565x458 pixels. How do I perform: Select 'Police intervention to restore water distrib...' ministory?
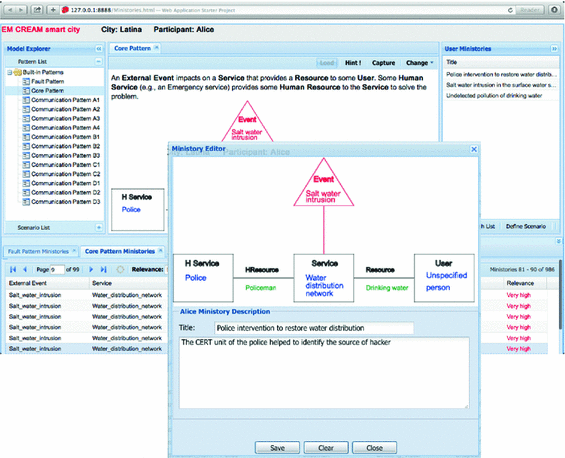tap(500, 74)
